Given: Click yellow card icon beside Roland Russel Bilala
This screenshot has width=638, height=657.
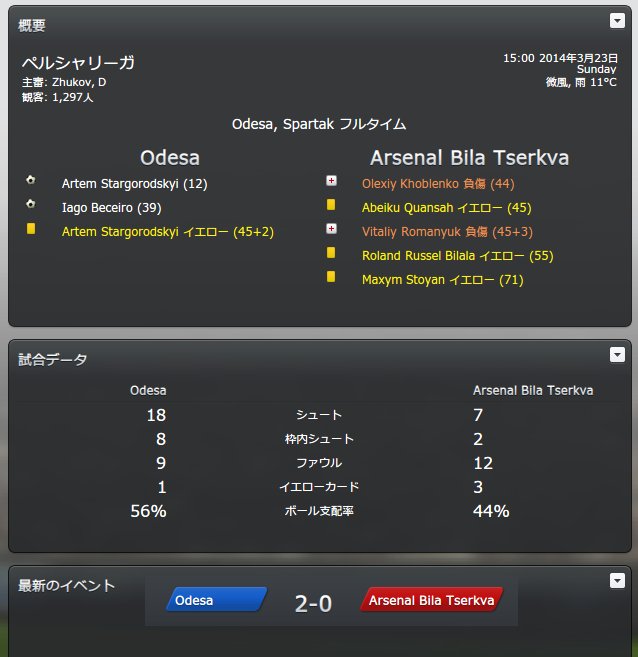Looking at the screenshot, I should click(331, 253).
